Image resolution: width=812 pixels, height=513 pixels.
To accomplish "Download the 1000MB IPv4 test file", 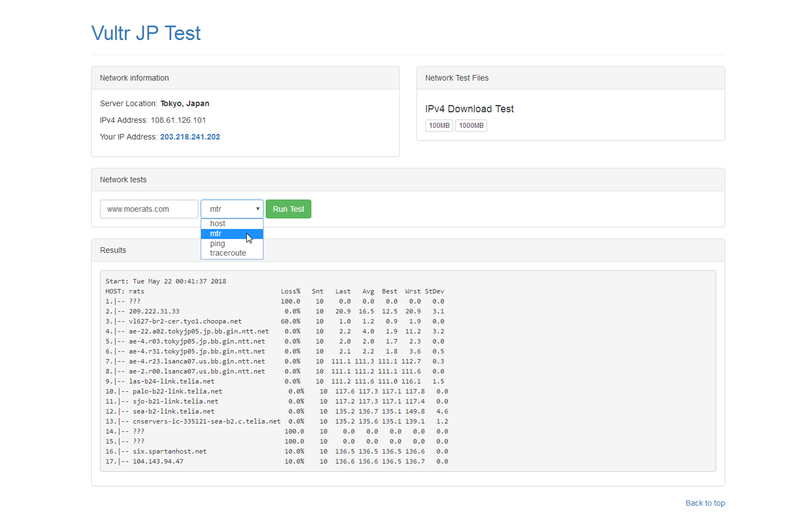I will click(x=471, y=126).
